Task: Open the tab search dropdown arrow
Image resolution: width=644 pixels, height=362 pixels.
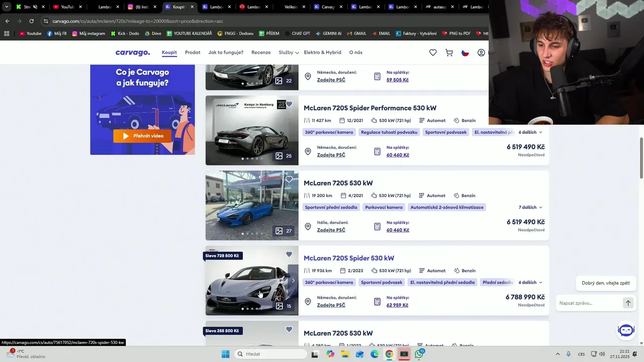Action: pos(7,7)
